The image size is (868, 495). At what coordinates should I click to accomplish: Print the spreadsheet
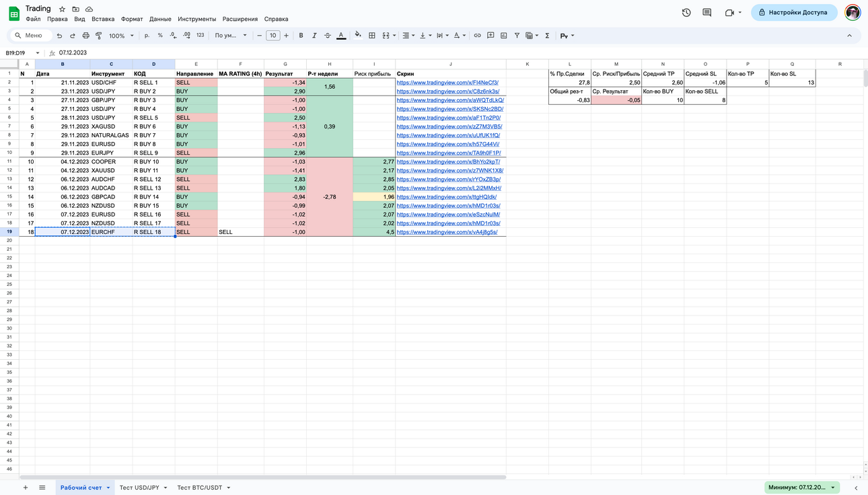pos(85,36)
